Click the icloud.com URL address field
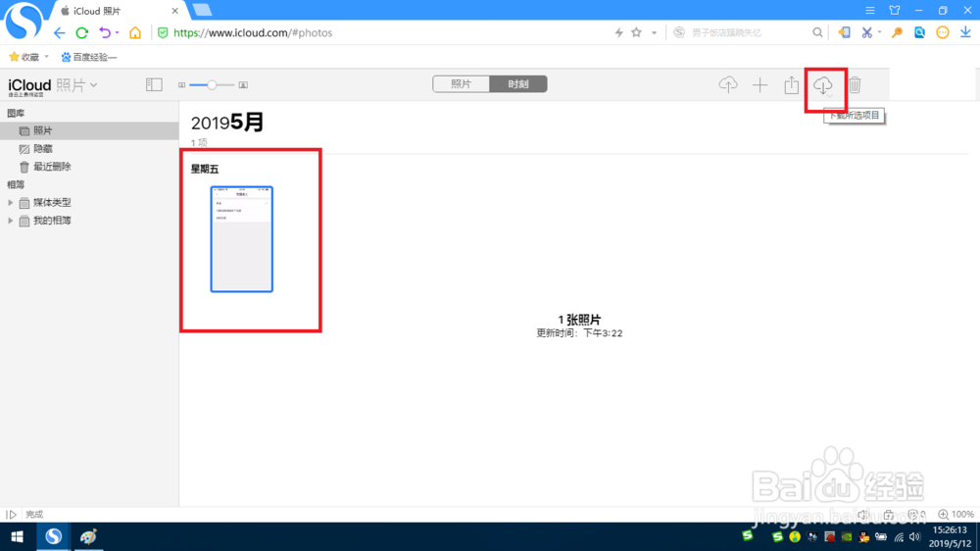980x551 pixels. click(x=253, y=32)
